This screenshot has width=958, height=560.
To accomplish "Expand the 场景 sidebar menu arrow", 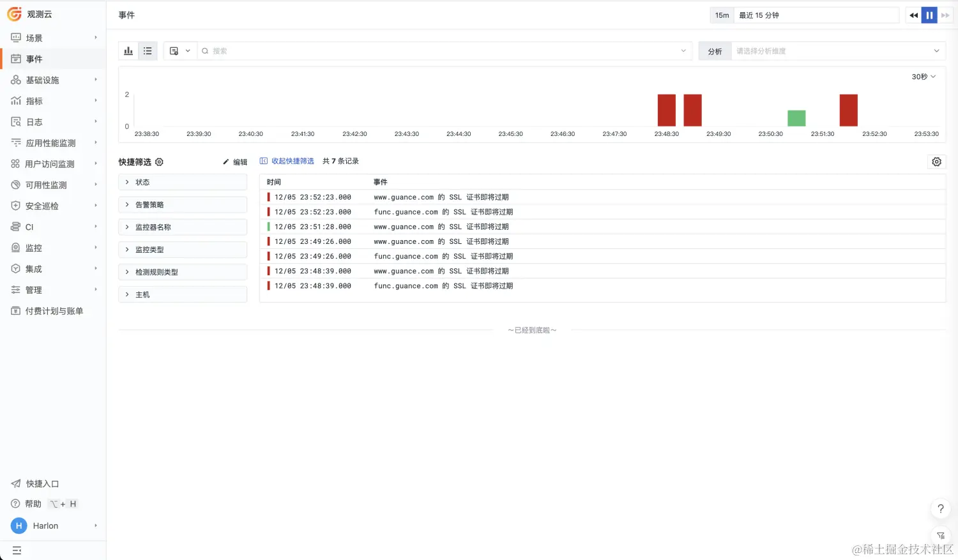I will pos(96,38).
